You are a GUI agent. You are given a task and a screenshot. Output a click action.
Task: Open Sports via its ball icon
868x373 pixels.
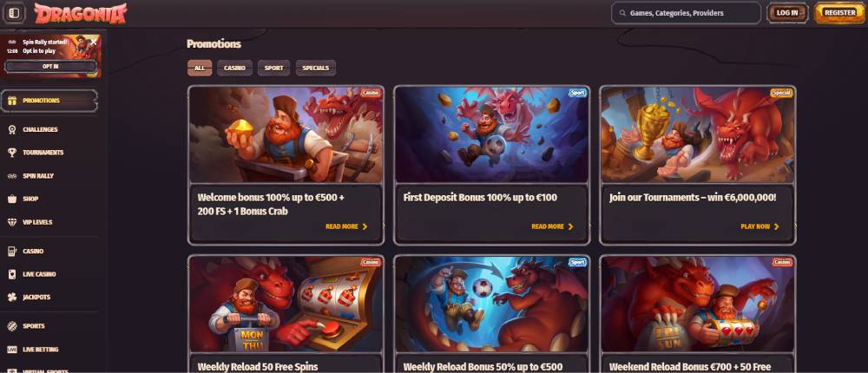pos(12,326)
